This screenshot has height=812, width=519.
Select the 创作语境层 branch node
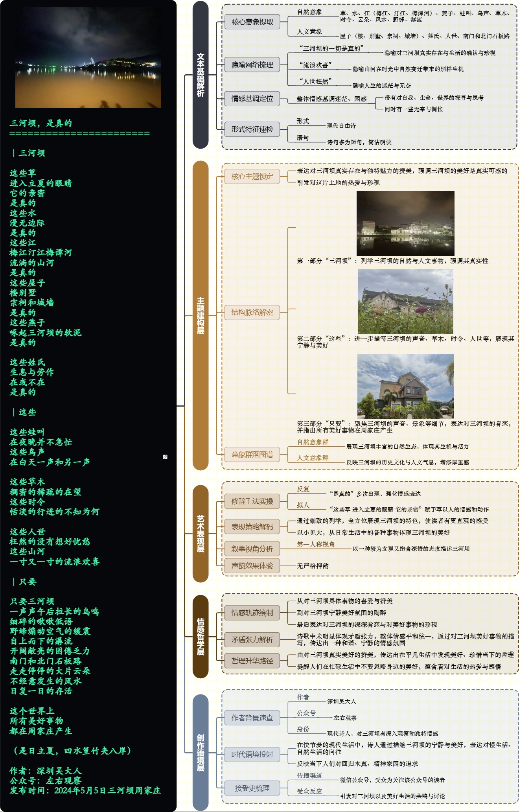(x=201, y=753)
